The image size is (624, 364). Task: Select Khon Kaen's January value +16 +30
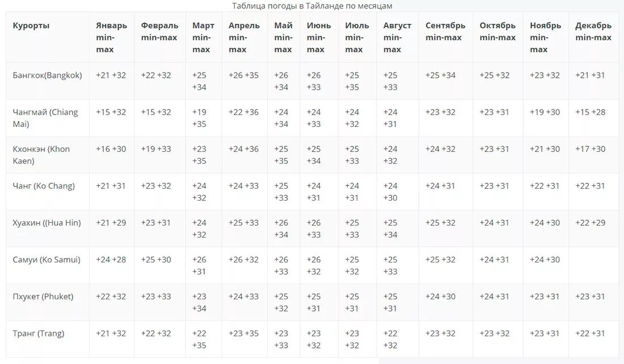(x=111, y=149)
